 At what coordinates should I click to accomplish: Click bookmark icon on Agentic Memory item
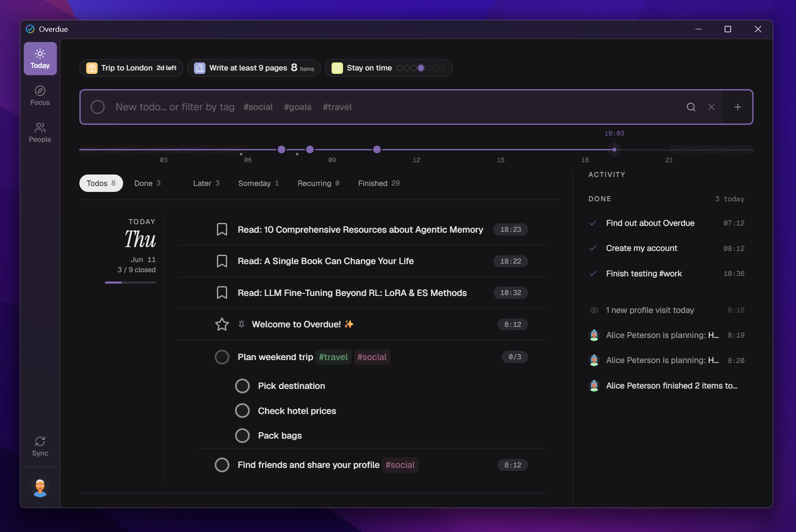click(222, 229)
